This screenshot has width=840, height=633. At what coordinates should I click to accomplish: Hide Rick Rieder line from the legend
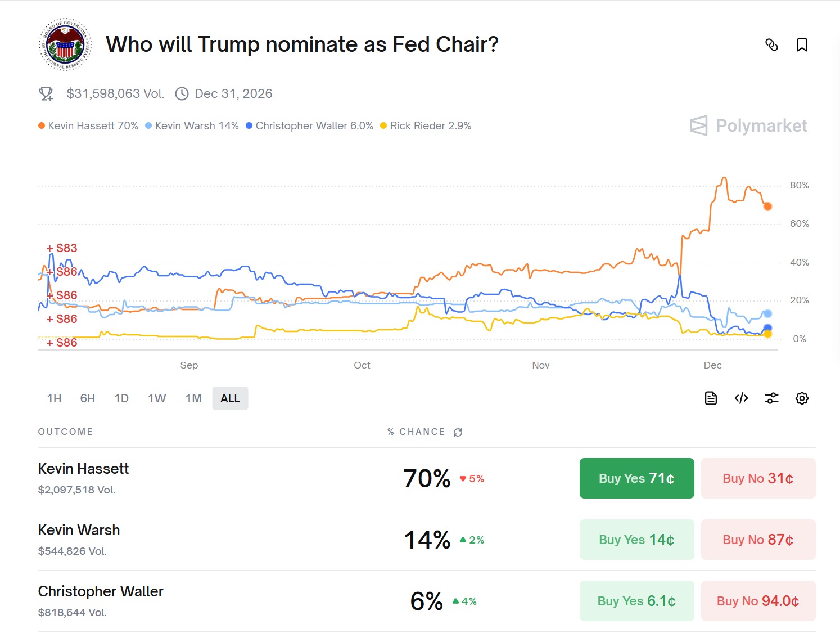pyautogui.click(x=383, y=125)
